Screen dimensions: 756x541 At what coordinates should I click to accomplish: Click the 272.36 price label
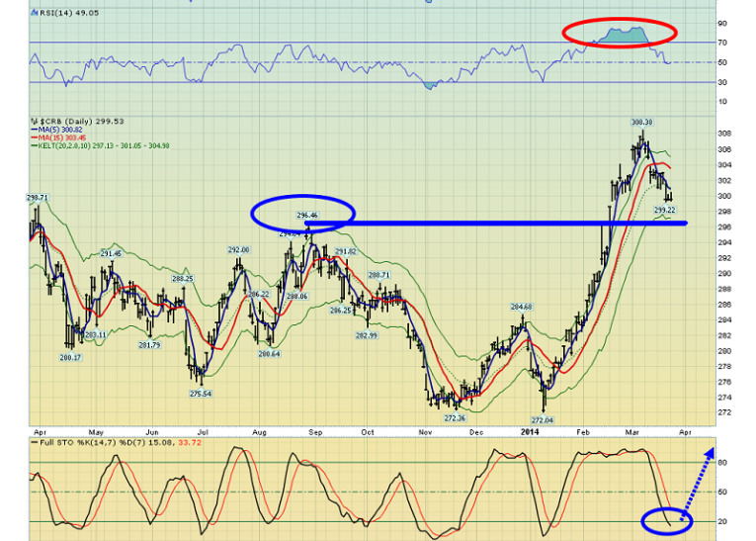pos(456,417)
